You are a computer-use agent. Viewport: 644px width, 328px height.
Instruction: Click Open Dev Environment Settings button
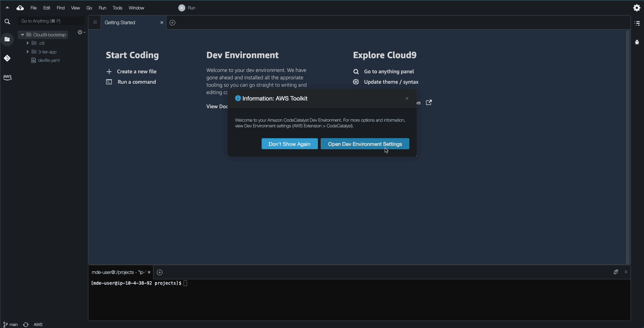pos(365,144)
